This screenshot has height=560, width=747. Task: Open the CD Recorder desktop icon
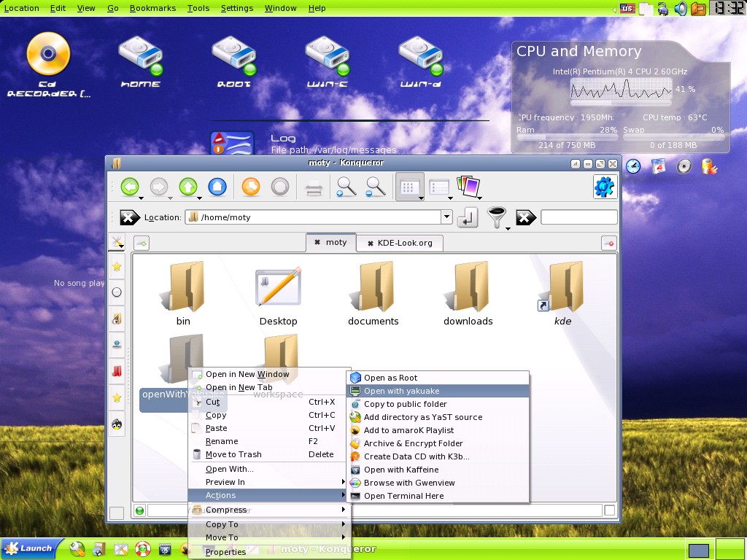(x=48, y=64)
